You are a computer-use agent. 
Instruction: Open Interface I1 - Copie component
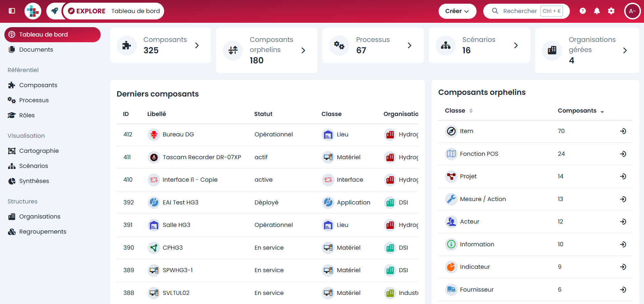coord(190,180)
